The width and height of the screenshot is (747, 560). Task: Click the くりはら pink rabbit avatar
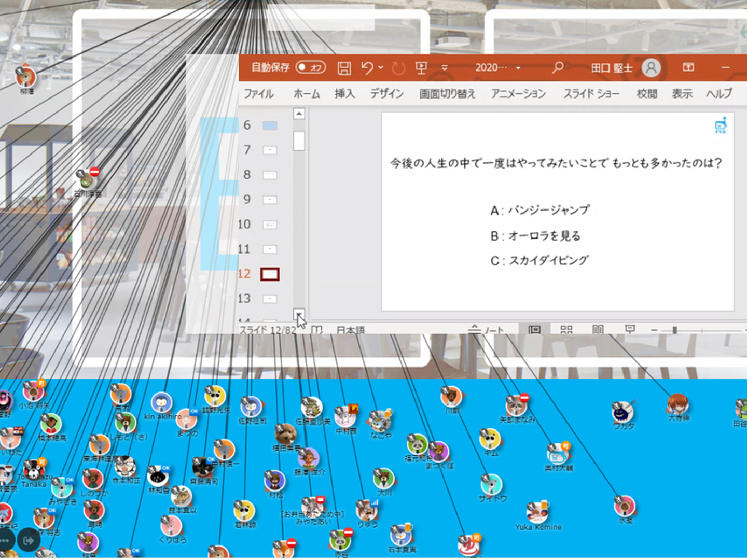171,526
